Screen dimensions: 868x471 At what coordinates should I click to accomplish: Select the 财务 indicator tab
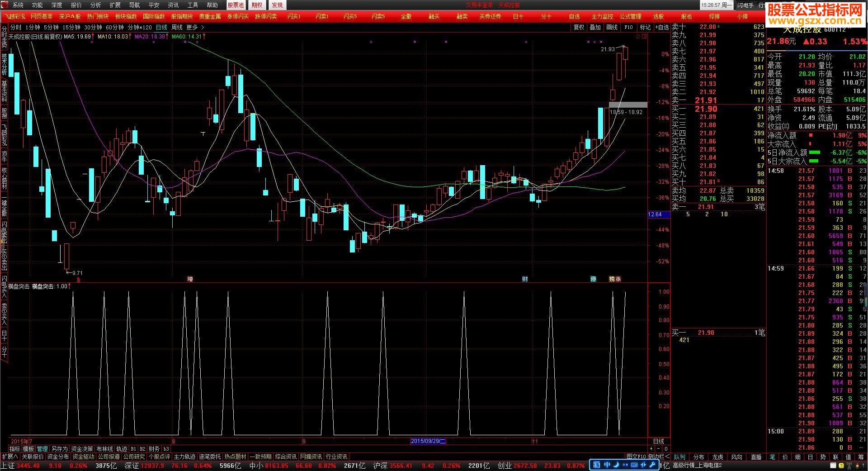coord(154,449)
